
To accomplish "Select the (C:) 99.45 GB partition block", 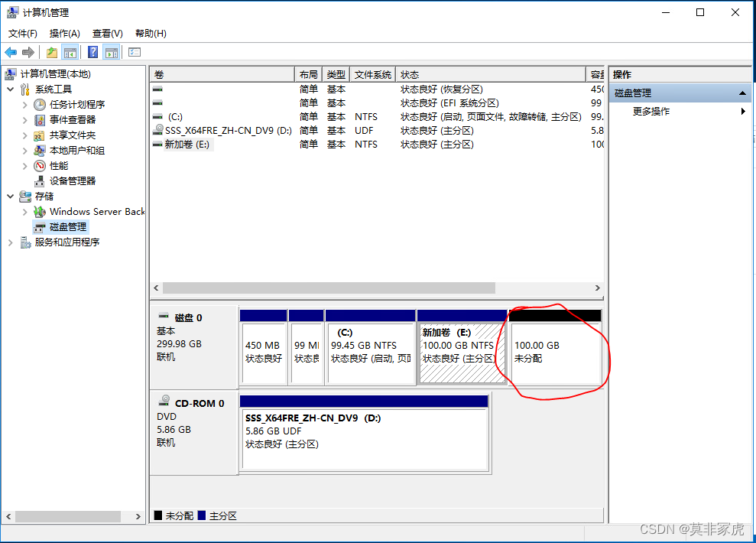I will click(x=370, y=347).
